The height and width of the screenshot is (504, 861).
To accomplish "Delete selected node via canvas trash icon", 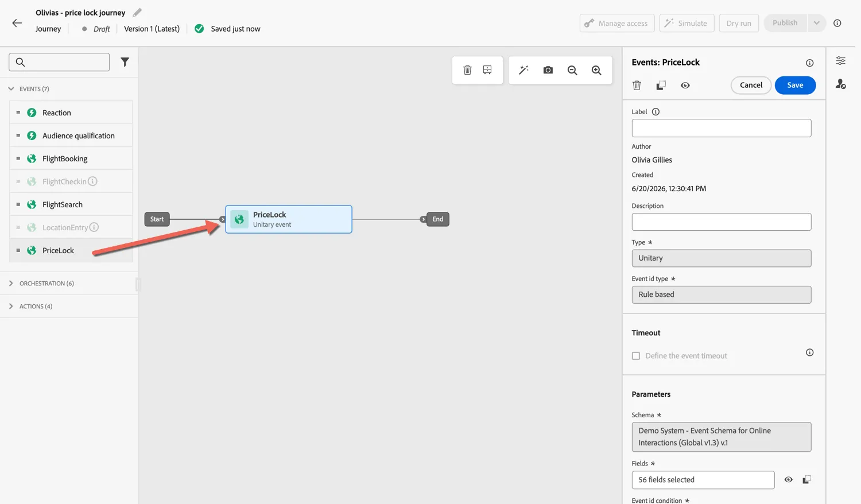I will pyautogui.click(x=467, y=70).
